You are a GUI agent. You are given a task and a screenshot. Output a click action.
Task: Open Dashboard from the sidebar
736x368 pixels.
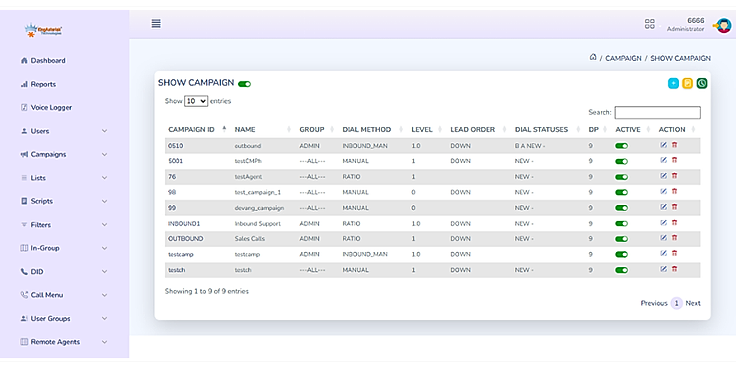pos(44,61)
